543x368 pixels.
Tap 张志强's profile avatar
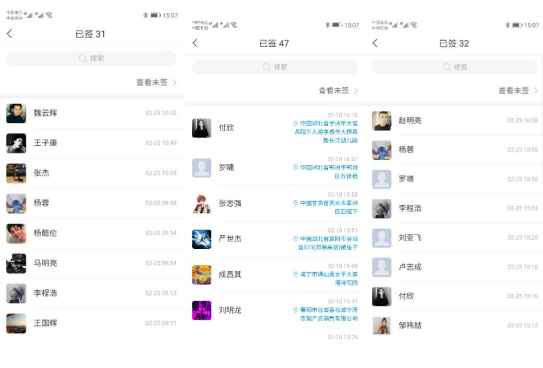[202, 204]
